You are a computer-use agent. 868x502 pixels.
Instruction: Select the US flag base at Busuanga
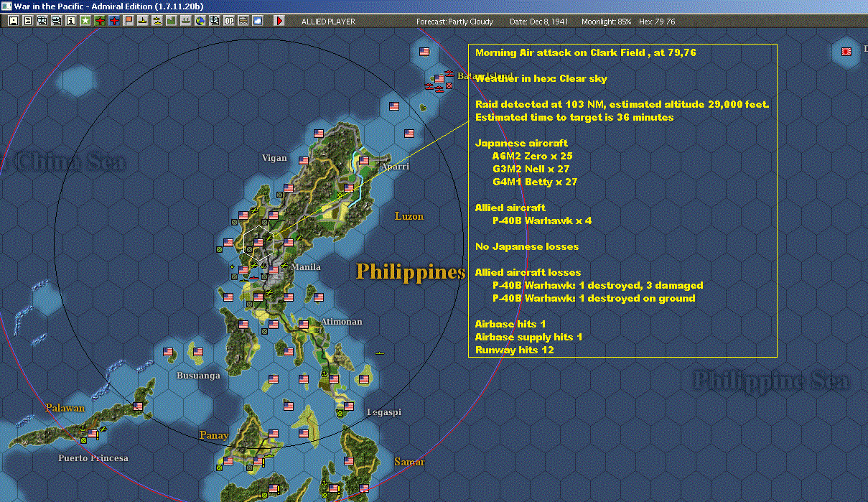point(198,352)
